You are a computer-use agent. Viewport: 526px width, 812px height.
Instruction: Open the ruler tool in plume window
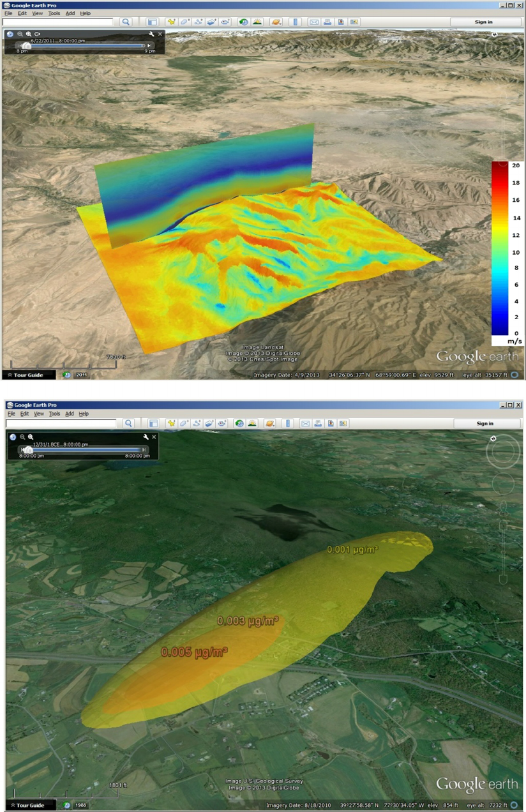click(287, 423)
